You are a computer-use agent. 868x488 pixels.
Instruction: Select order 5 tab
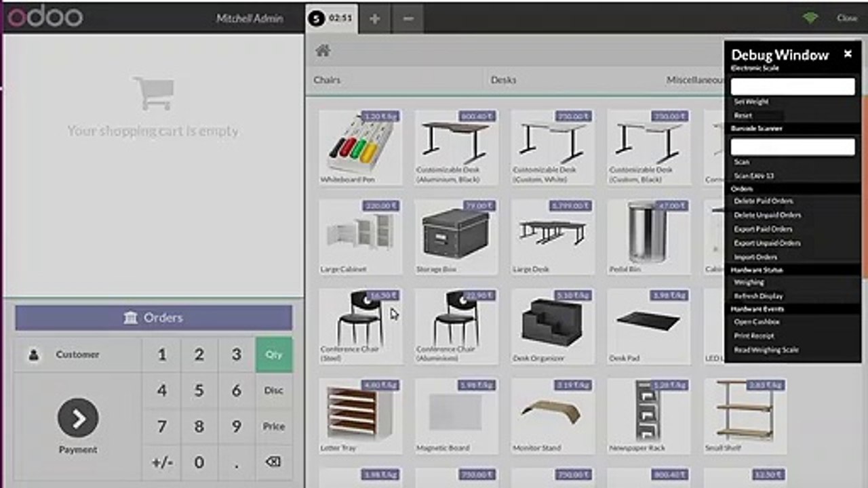tap(331, 18)
